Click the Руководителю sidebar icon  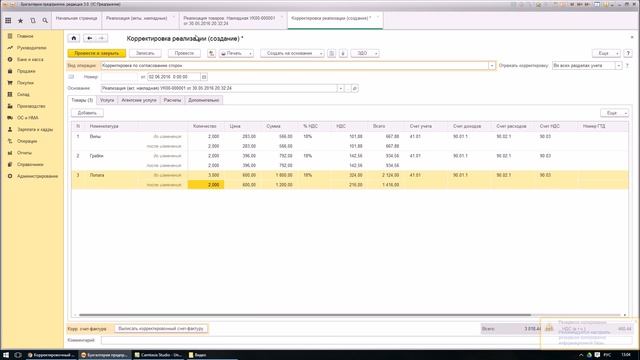[10, 48]
